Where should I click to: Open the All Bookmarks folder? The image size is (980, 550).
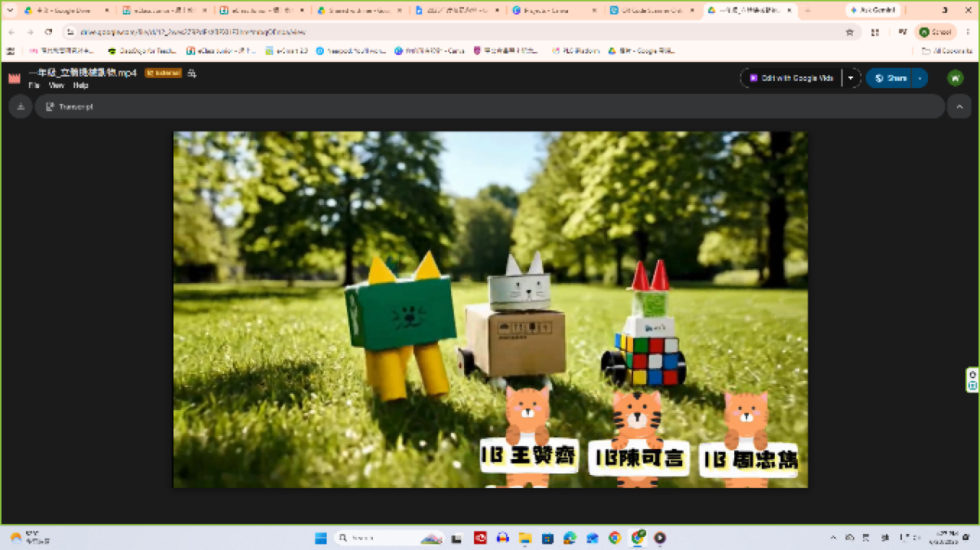coord(947,50)
